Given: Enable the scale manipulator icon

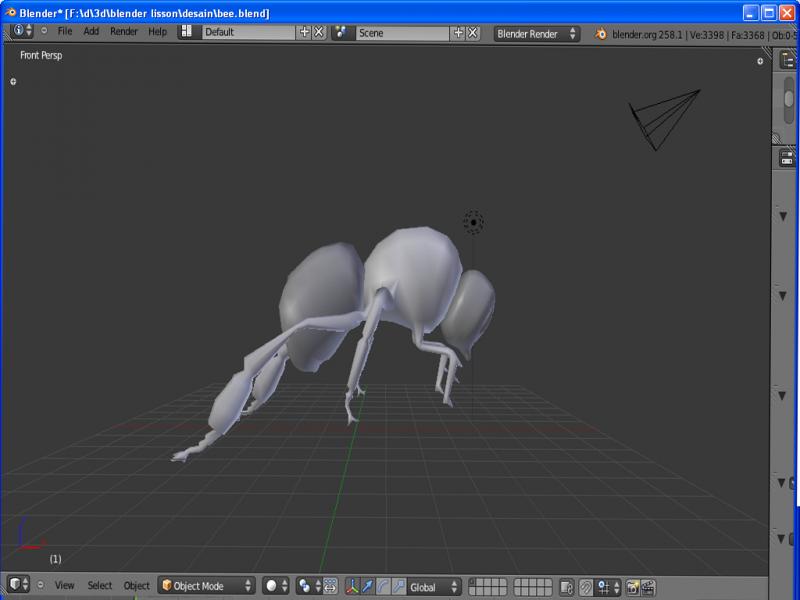Looking at the screenshot, I should (x=399, y=586).
